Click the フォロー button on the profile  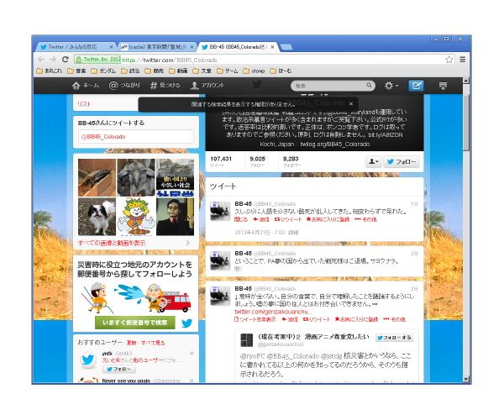click(x=402, y=162)
